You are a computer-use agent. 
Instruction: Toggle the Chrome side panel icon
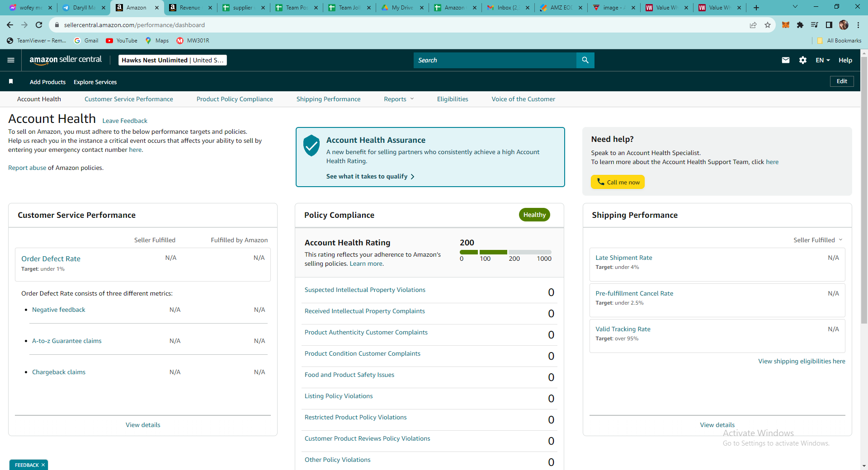point(829,25)
